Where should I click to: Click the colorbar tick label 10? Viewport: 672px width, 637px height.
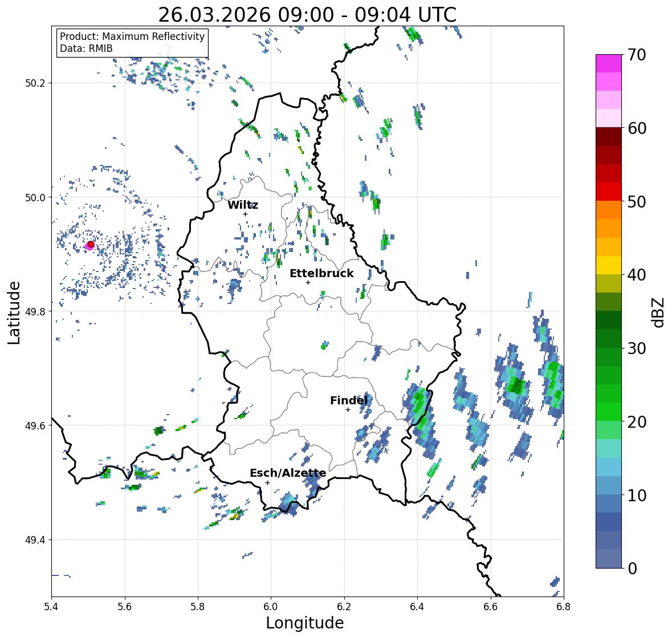click(x=637, y=495)
